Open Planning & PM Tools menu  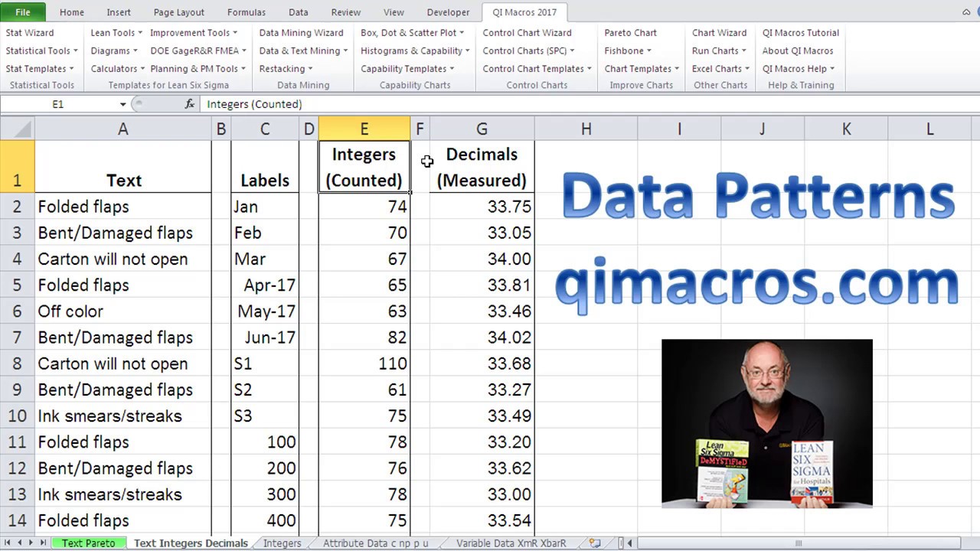click(x=198, y=69)
